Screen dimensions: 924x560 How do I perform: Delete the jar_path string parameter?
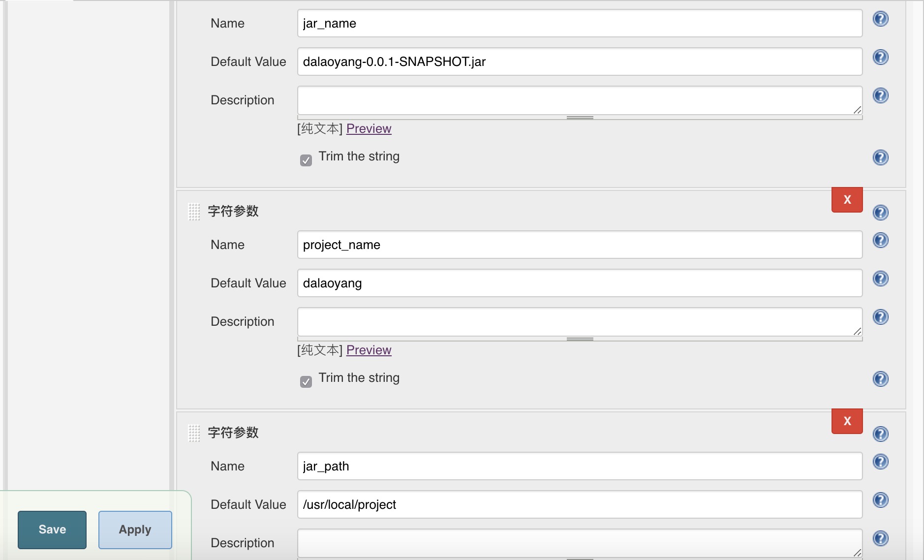847,421
